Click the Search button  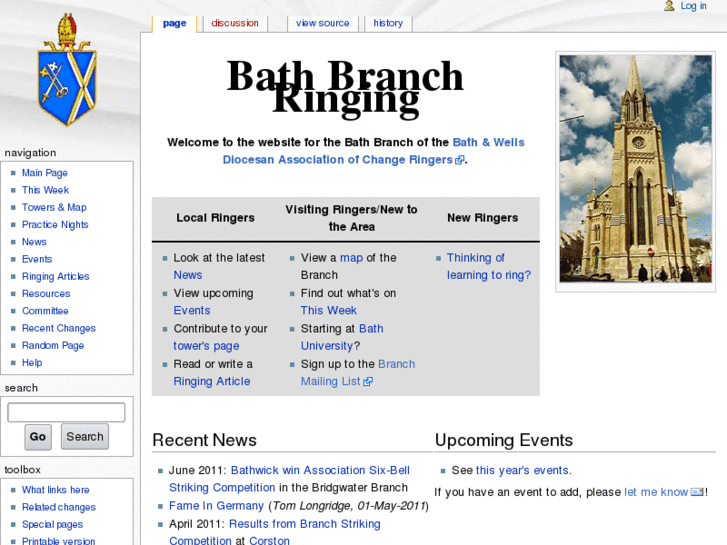click(x=85, y=436)
